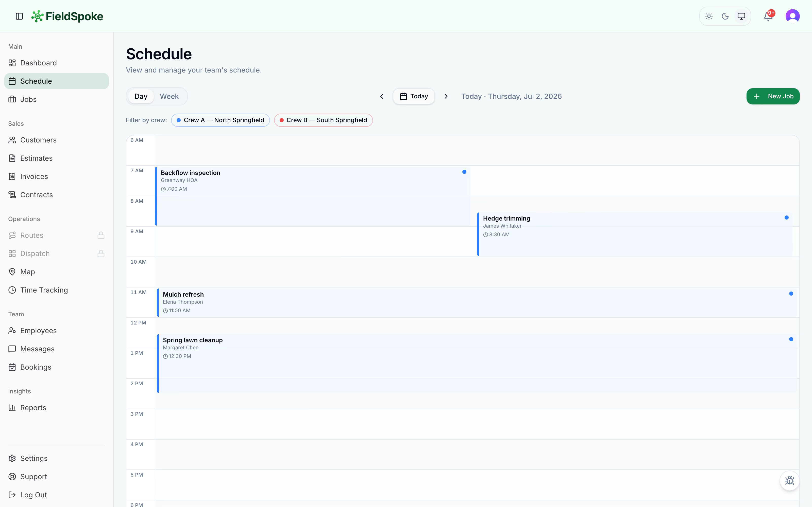Select the Day view tab
Viewport: 812px width, 507px height.
(141, 97)
